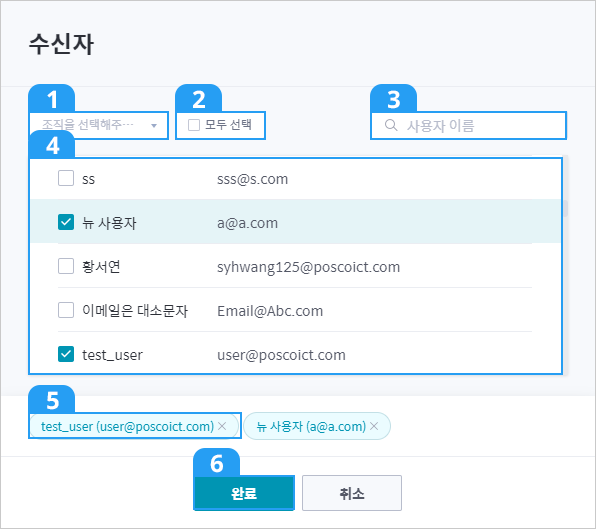
Task: Click the dropdown arrow for organization
Action: click(154, 126)
